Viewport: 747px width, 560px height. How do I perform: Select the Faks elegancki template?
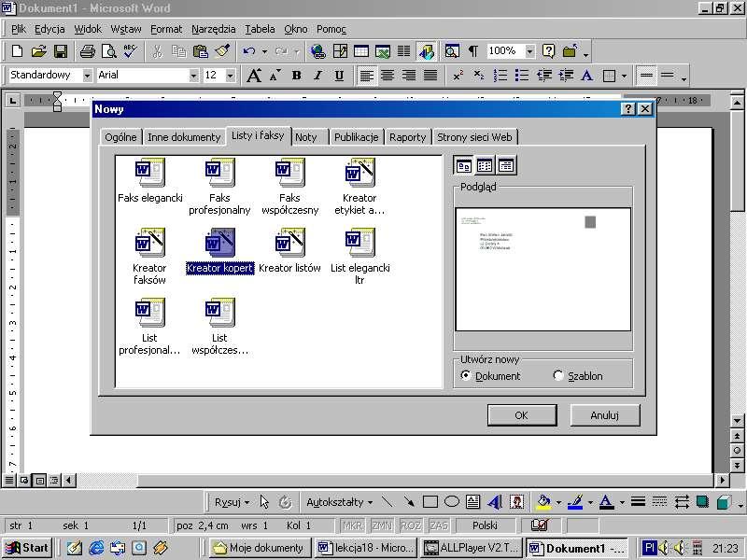tap(150, 181)
